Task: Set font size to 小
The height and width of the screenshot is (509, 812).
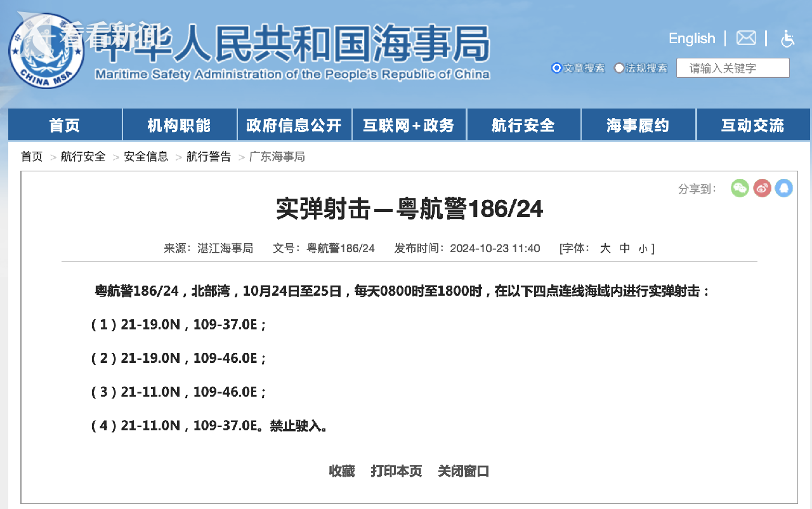Action: pyautogui.click(x=643, y=249)
